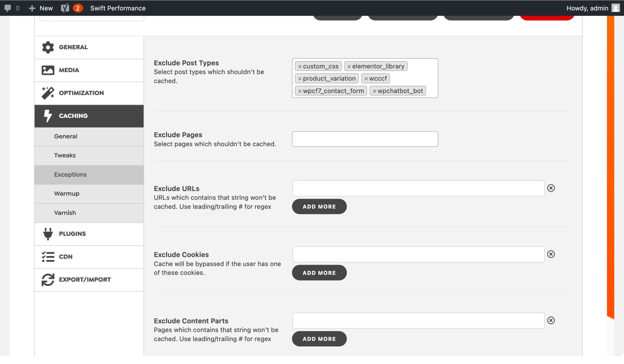Open the Exclude Pages select field

click(365, 139)
